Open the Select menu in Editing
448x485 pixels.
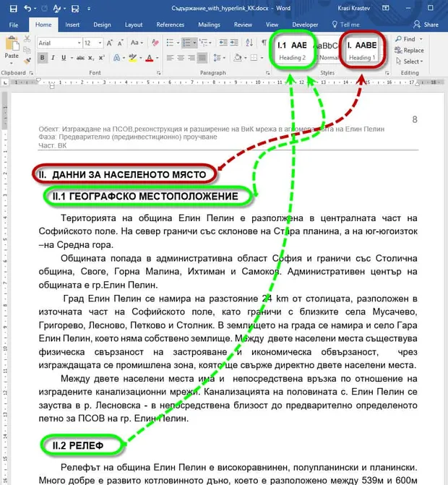(410, 61)
